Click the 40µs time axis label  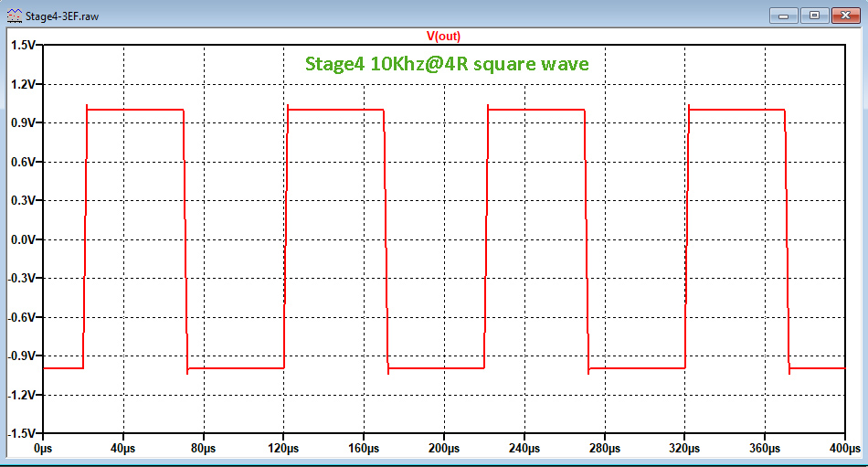[x=123, y=448]
